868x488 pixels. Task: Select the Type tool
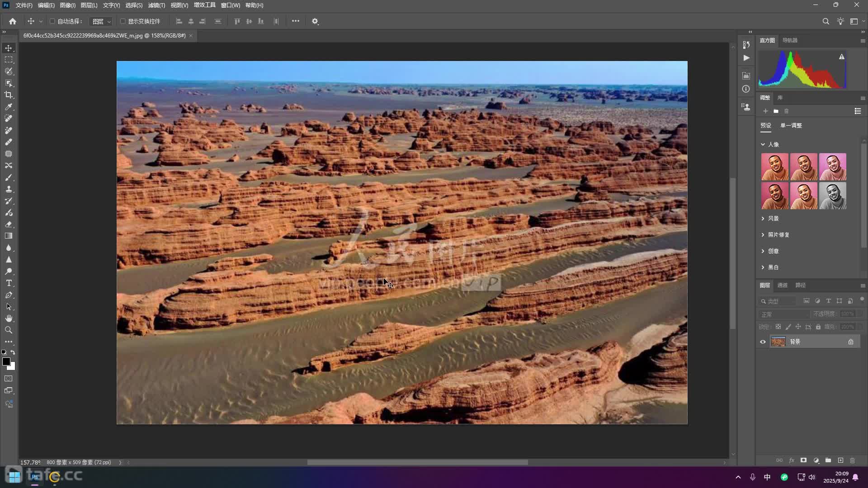point(9,283)
